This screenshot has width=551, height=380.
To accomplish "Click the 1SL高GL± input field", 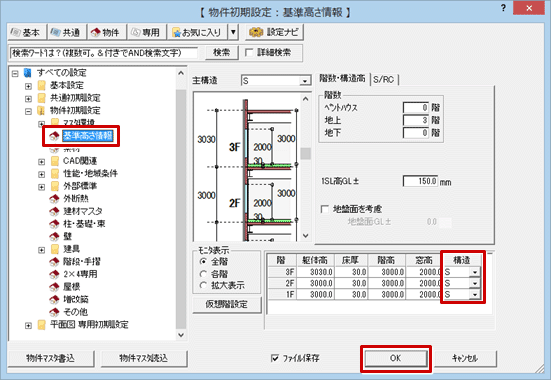I will click(420, 181).
